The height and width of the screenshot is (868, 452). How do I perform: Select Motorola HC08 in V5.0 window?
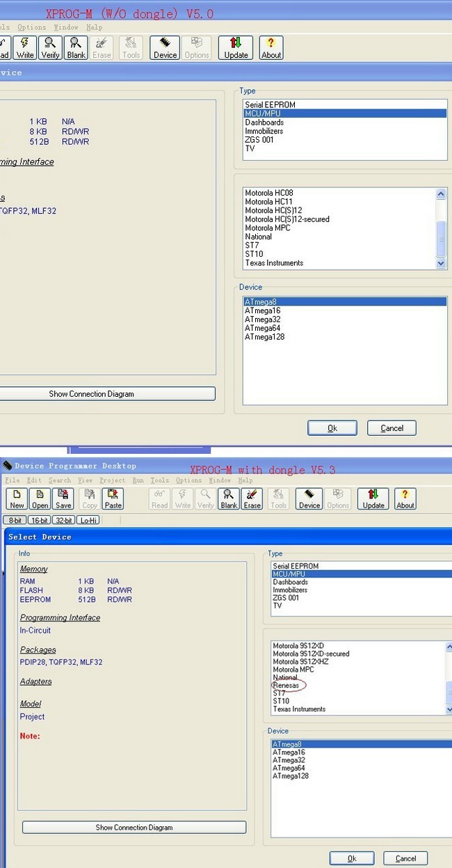339,193
